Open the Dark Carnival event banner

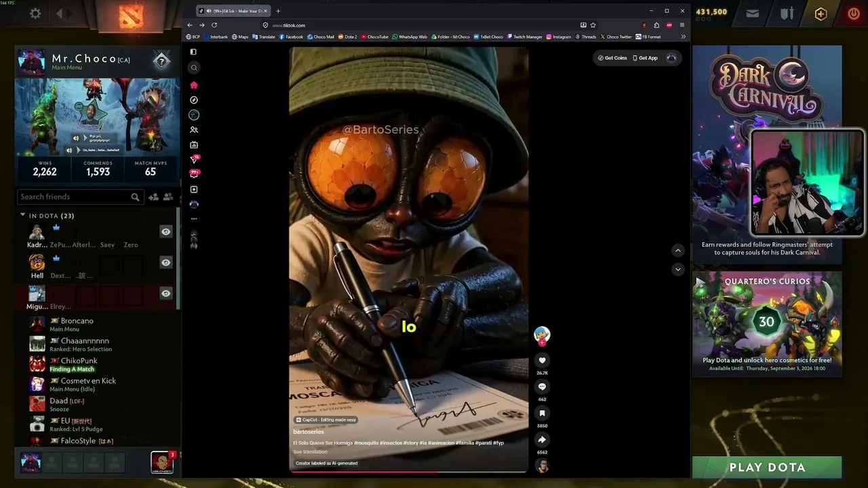pos(767,155)
